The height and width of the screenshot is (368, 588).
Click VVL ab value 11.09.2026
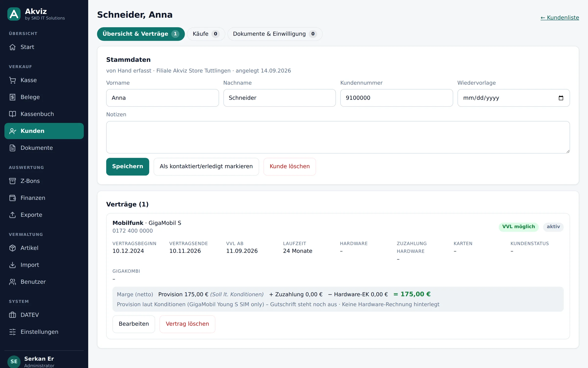[x=242, y=251]
